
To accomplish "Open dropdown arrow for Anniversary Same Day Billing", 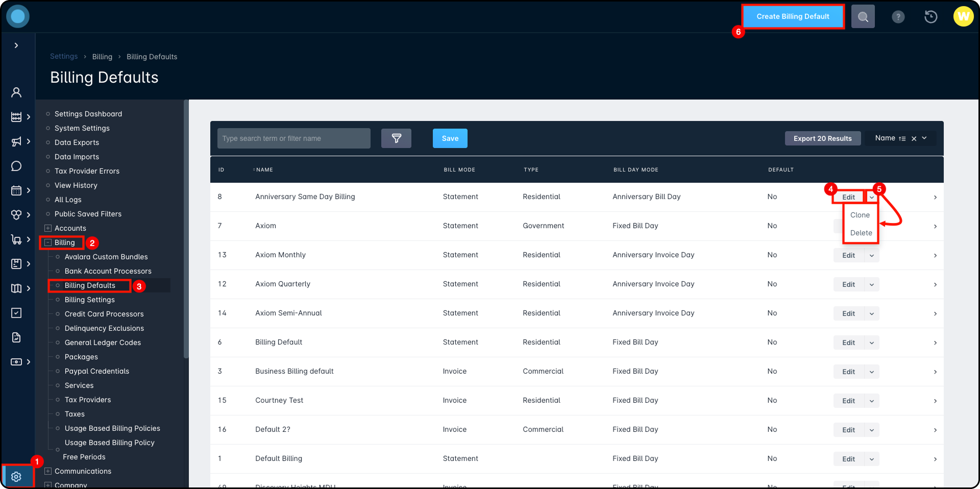I will (x=872, y=197).
